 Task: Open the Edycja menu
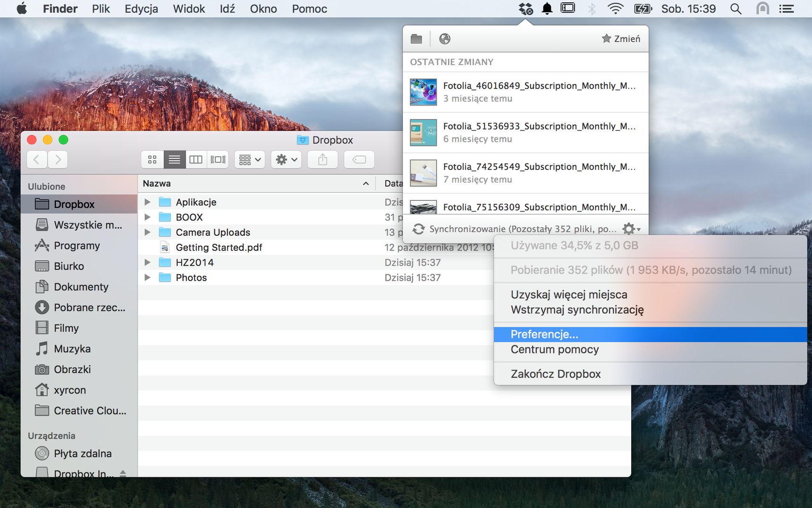(x=141, y=9)
